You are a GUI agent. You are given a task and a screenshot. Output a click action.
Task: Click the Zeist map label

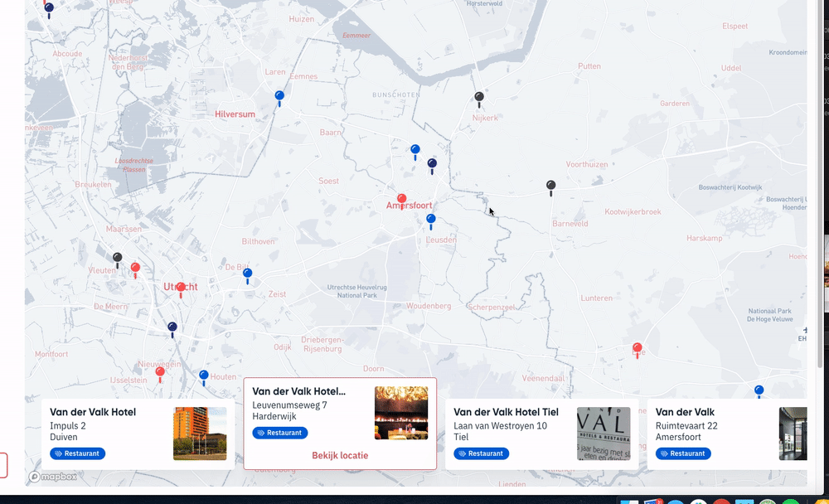tap(277, 294)
